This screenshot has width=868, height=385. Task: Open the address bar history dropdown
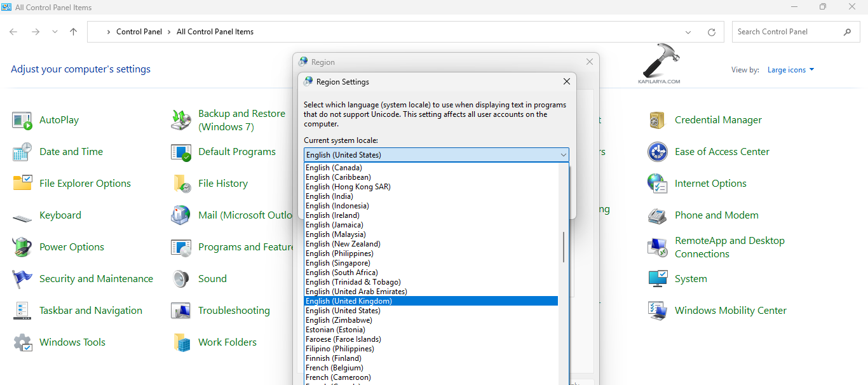[x=688, y=31]
